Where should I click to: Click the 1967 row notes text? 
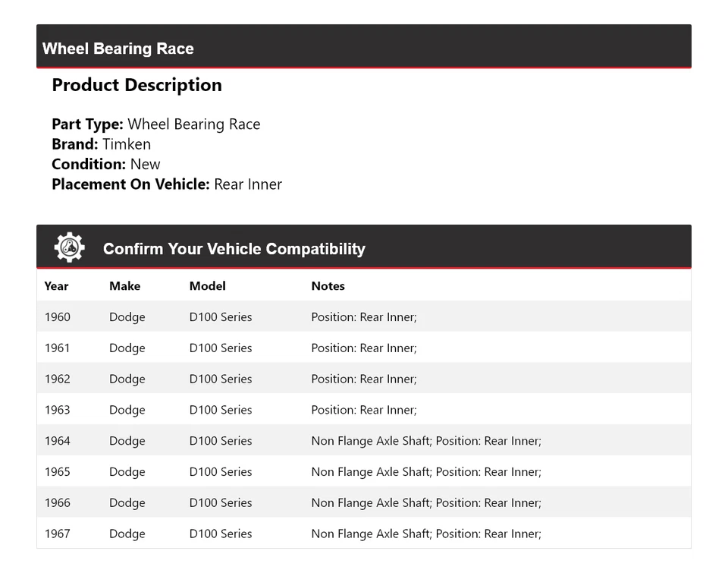coord(425,534)
